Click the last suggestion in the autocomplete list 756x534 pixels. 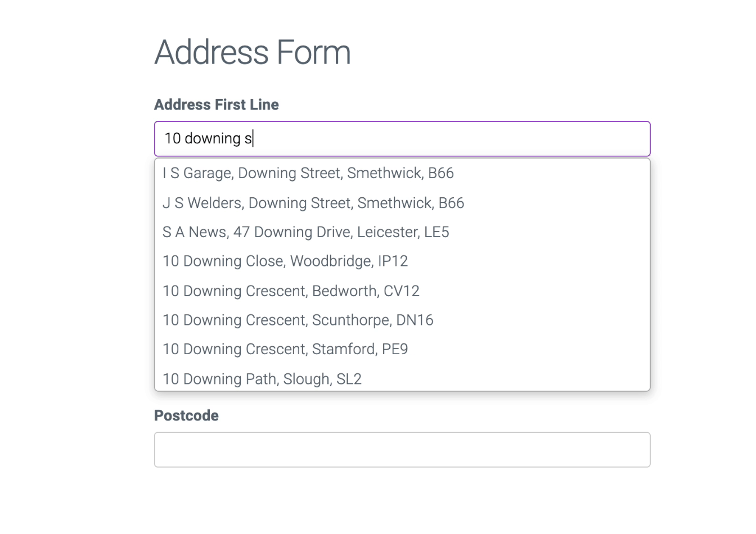[x=262, y=379]
